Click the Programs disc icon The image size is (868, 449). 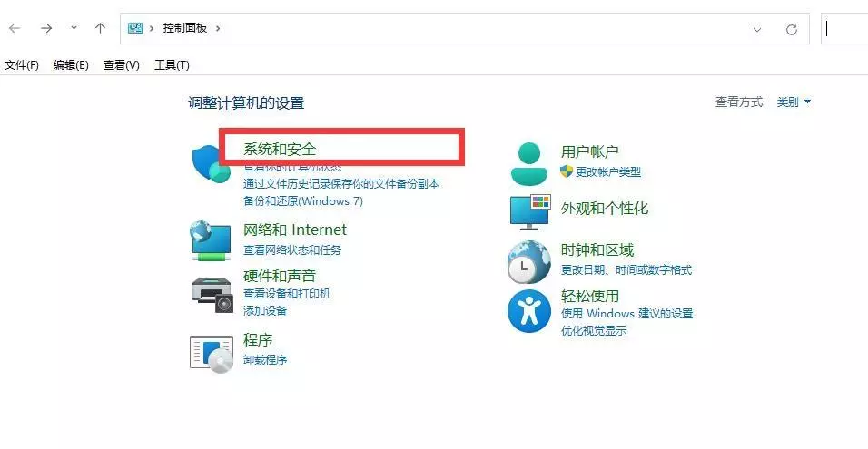(x=212, y=352)
